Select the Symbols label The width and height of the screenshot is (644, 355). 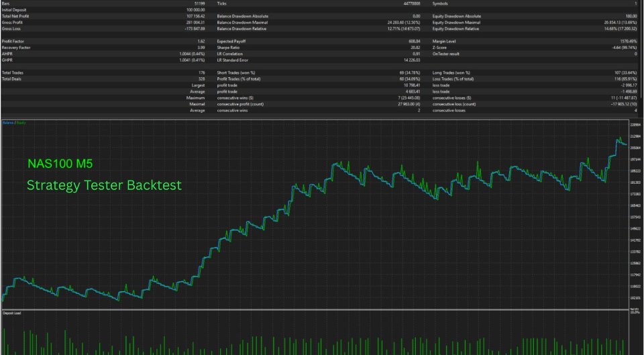click(x=439, y=3)
